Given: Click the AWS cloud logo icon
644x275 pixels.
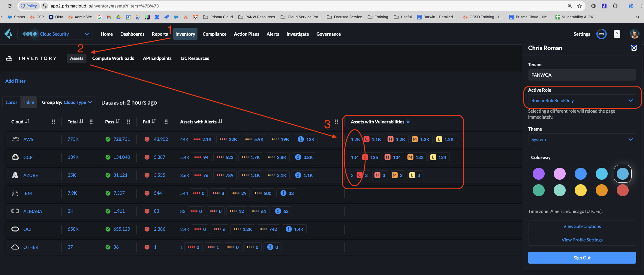Looking at the screenshot, I should (x=15, y=139).
